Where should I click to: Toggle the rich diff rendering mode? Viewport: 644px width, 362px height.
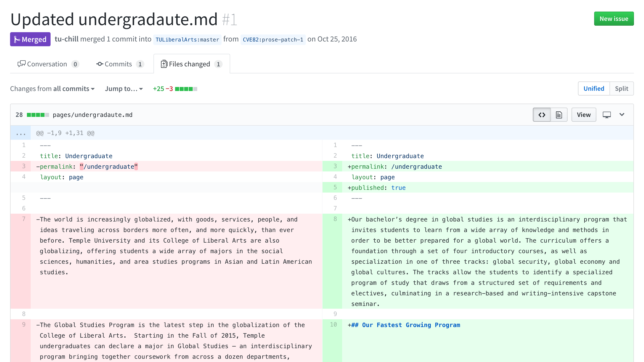pyautogui.click(x=559, y=115)
